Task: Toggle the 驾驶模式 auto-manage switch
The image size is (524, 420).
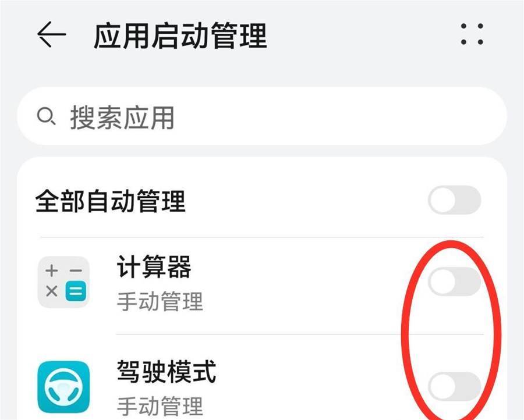Action: pos(455,386)
